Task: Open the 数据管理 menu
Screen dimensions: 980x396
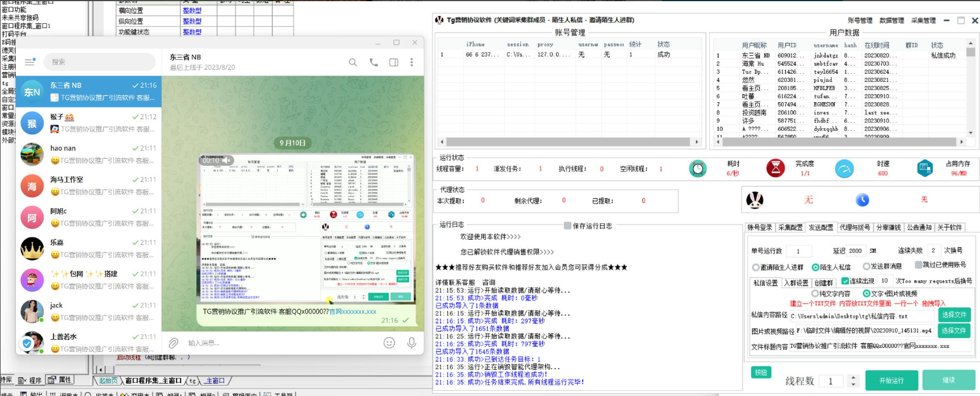Action: [892, 20]
